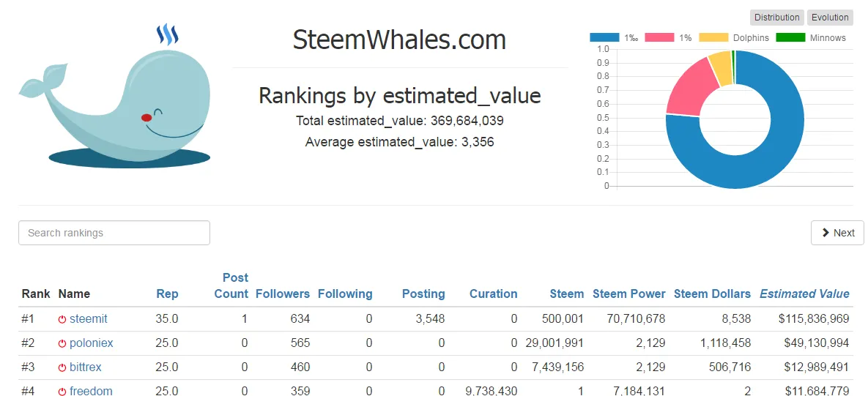Open the freedom account link
Screen dimensions: 868x396
pos(91,391)
